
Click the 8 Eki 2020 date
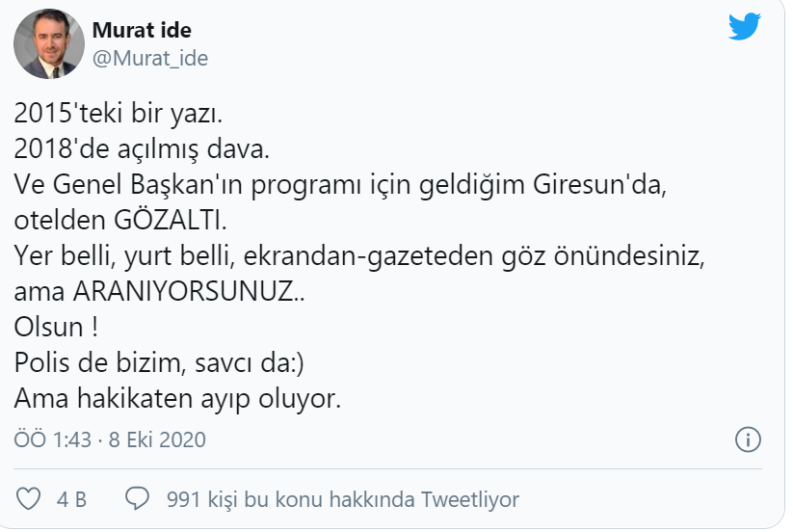(157, 440)
